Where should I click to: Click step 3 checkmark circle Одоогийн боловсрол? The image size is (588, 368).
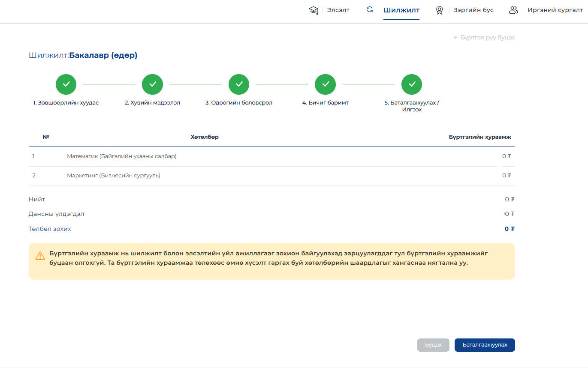coord(239,84)
